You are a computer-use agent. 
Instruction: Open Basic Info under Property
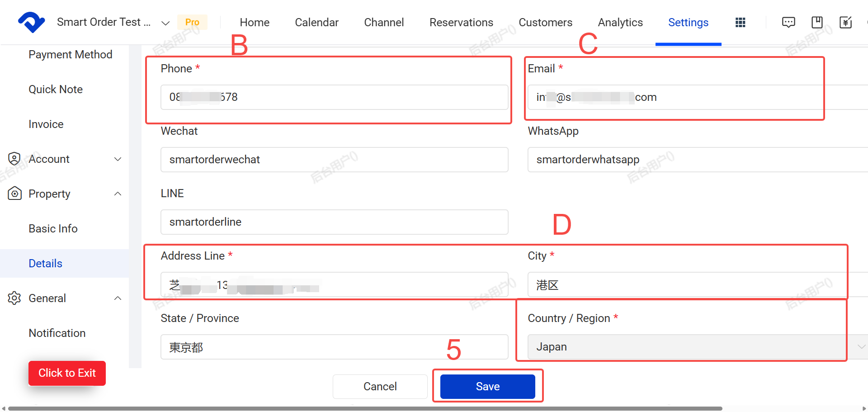tap(53, 228)
